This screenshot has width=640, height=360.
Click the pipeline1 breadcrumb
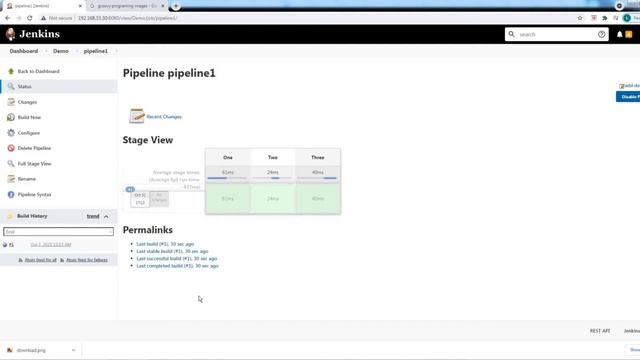tap(96, 51)
